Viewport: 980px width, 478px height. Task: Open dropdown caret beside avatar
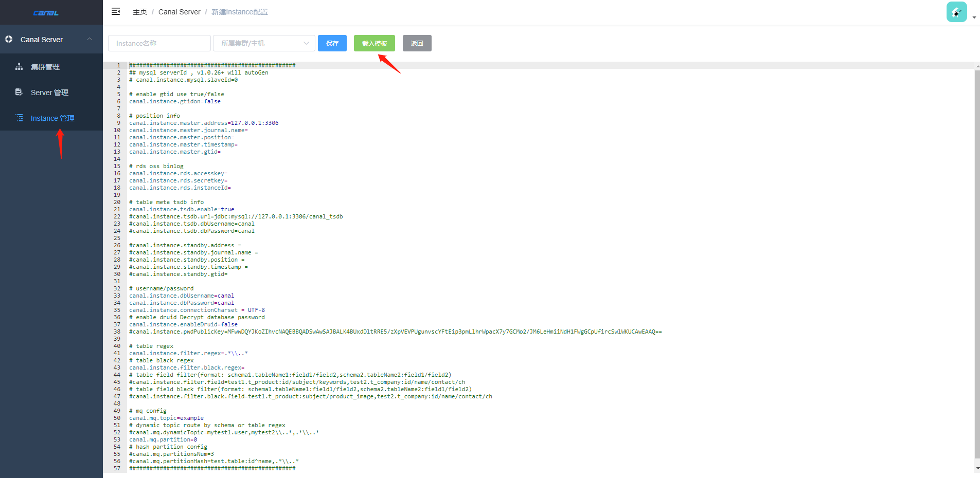[974, 17]
